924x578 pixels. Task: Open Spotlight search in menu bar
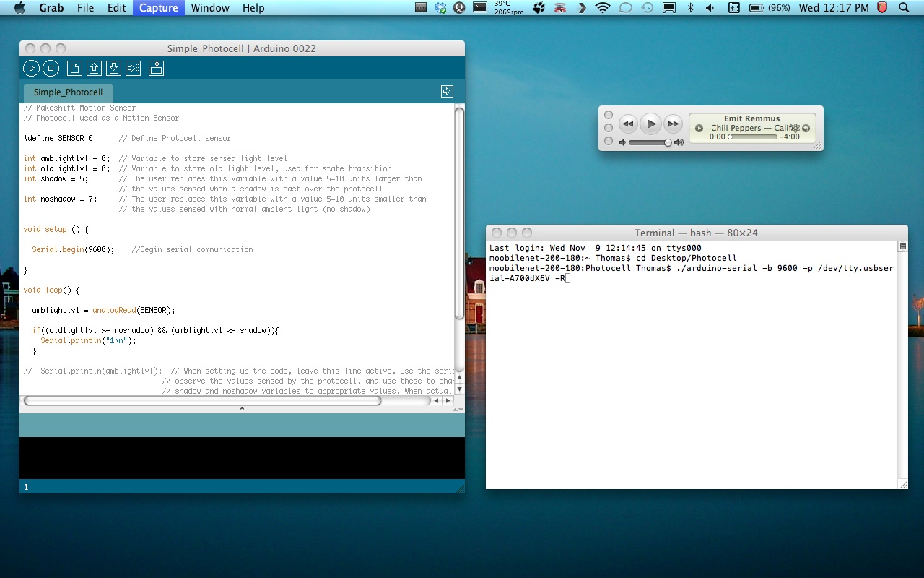tap(904, 8)
